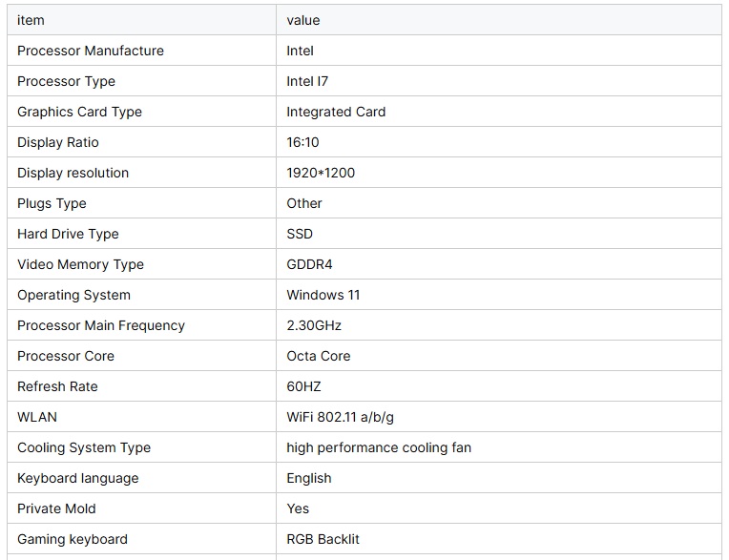Select 'high performance cooling fan' text
729x560 pixels.
click(x=379, y=447)
